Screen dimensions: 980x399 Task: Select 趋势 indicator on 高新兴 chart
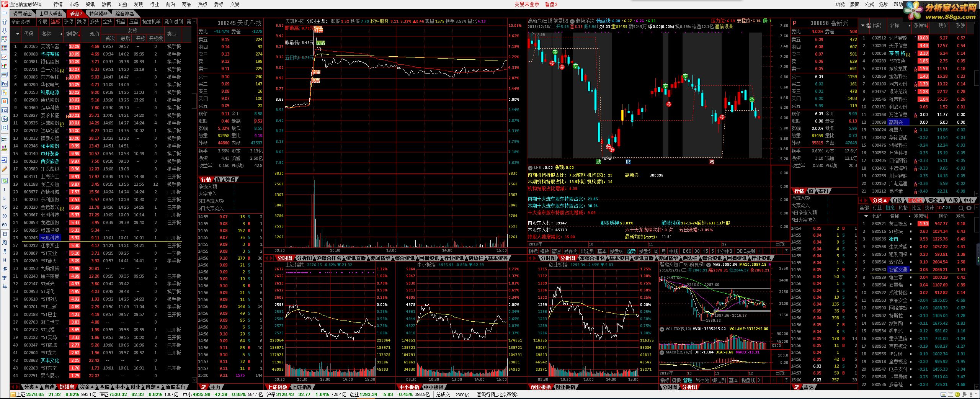pyautogui.click(x=631, y=251)
